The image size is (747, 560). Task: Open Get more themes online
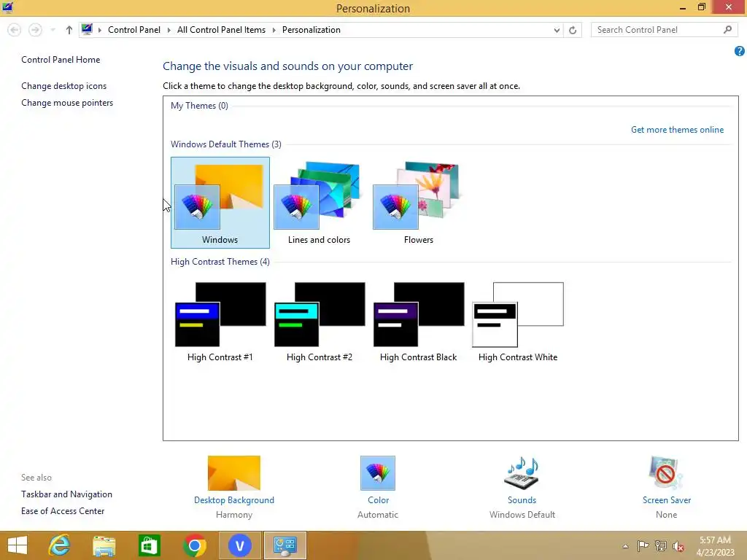[677, 130]
